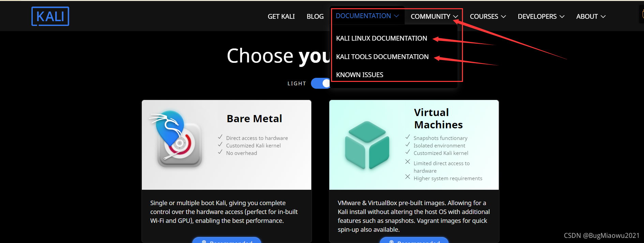This screenshot has width=644, height=243.
Task: Open the DOCUMENTATION menu
Action: point(367,16)
